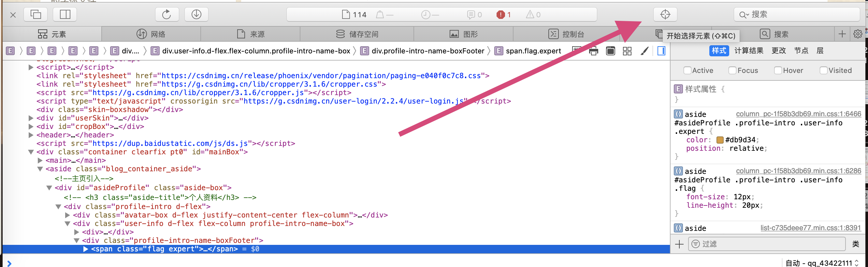Image resolution: width=868 pixels, height=267 pixels.
Task: Close the Web Inspector with X icon
Action: coord(13,15)
